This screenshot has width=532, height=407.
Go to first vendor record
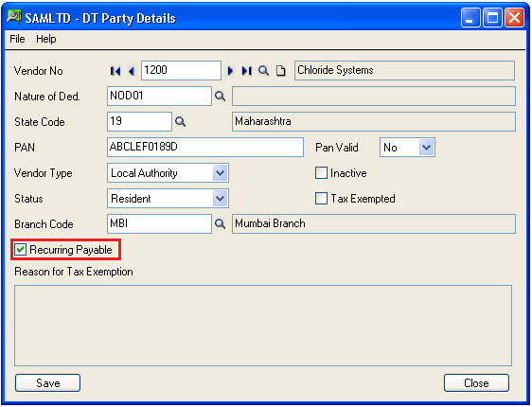(x=115, y=71)
